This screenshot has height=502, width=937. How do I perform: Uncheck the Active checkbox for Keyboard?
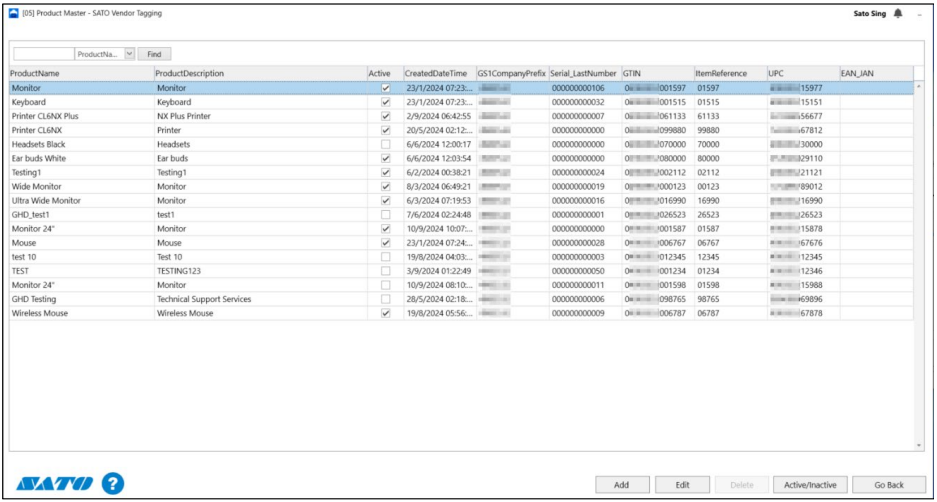pyautogui.click(x=385, y=102)
